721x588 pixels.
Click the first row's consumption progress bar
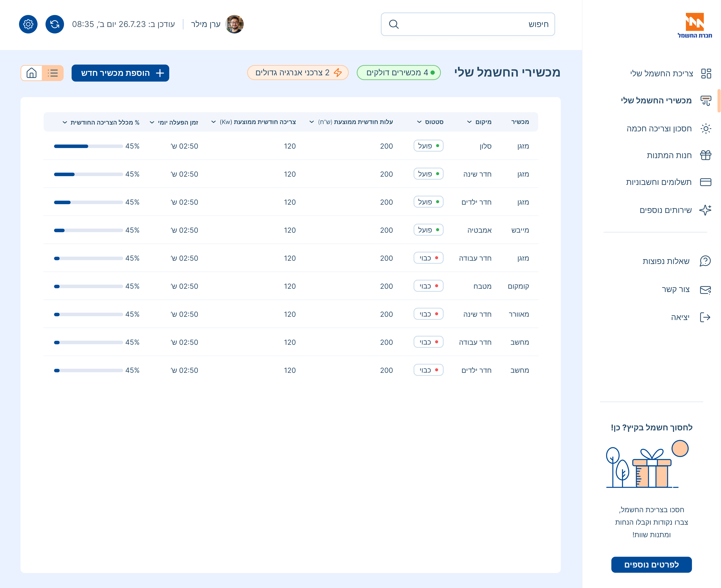88,146
